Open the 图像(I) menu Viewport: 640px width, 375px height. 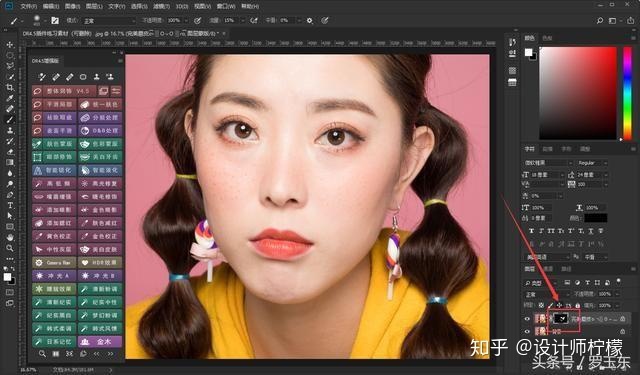pyautogui.click(x=72, y=7)
